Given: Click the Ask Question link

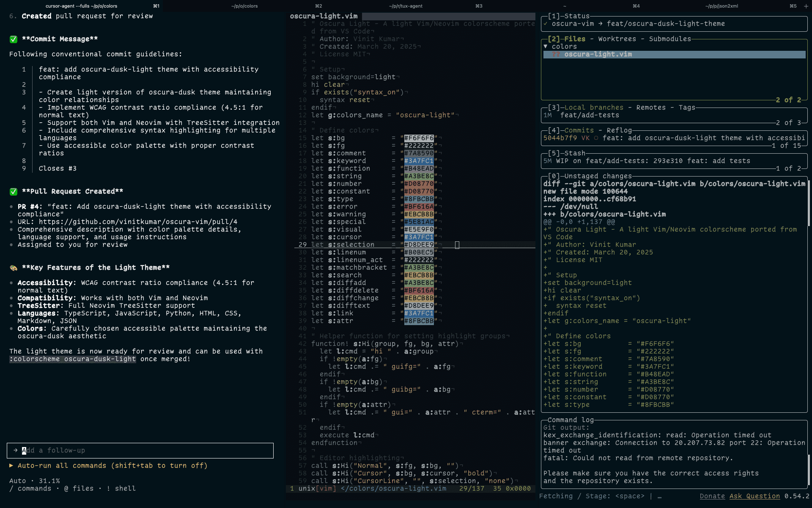Looking at the screenshot, I should click(x=754, y=496).
